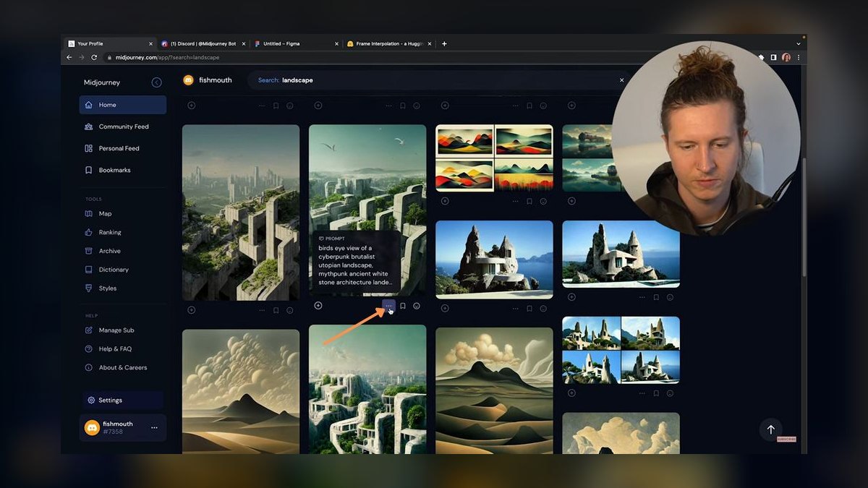
Task: Click the scroll-to-top arrow button
Action: point(770,429)
